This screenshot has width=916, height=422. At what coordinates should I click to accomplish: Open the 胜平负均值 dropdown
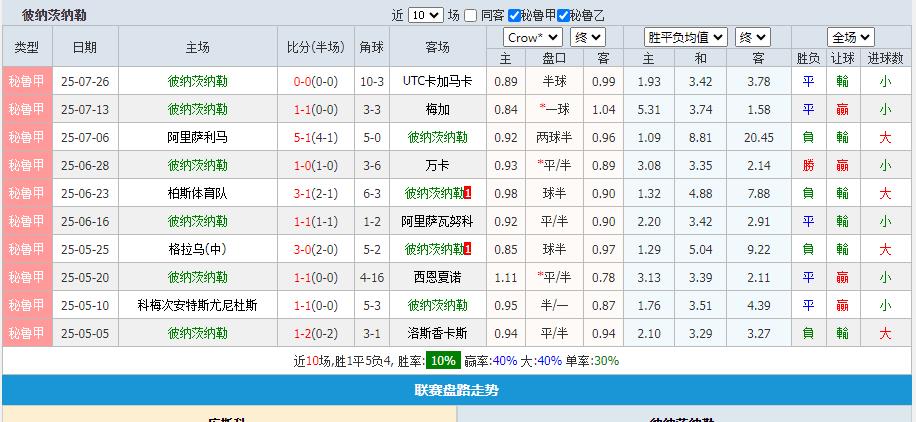pos(686,37)
